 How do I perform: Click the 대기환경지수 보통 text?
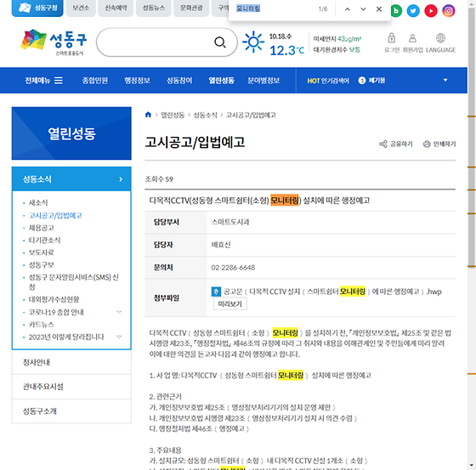(x=337, y=50)
